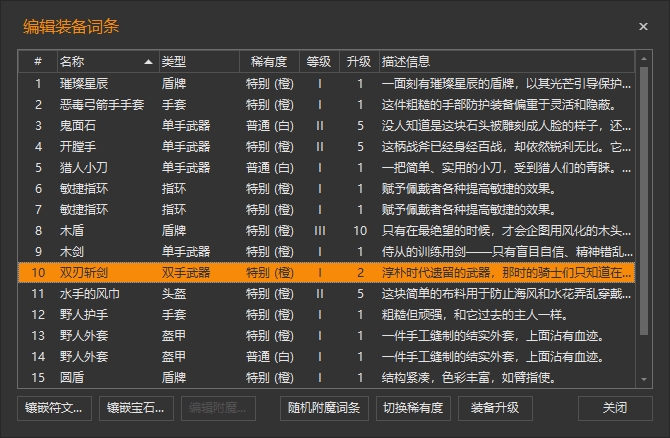Open the 镶嵌宝石... dialog
670x438 pixels.
[136, 409]
